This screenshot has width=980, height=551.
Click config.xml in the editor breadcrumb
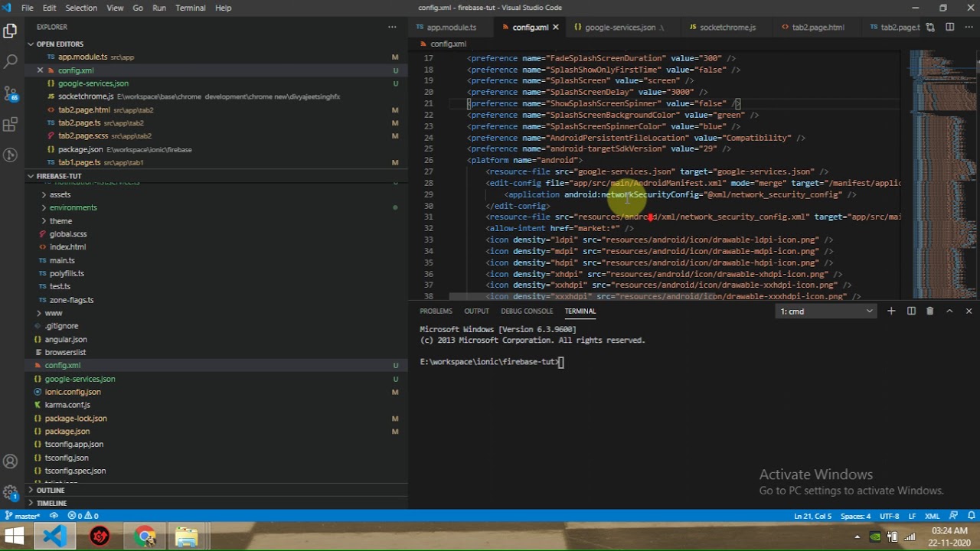[x=447, y=44]
